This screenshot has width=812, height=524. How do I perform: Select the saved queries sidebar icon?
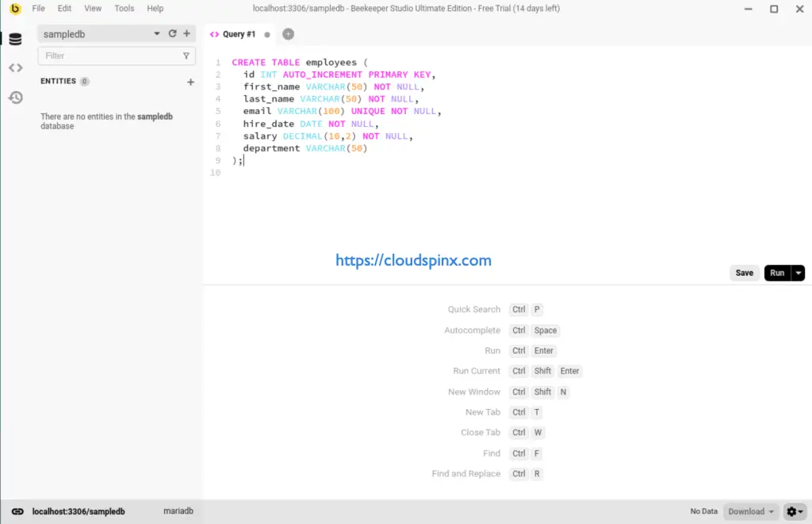15,67
